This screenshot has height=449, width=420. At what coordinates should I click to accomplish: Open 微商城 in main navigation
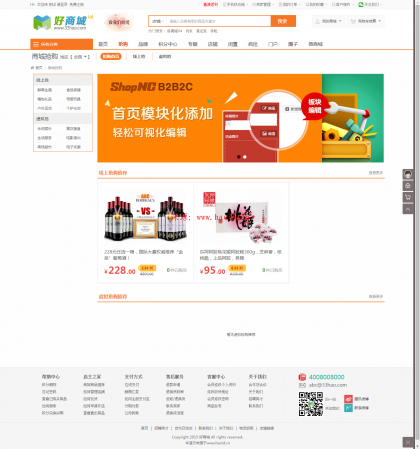315,44
